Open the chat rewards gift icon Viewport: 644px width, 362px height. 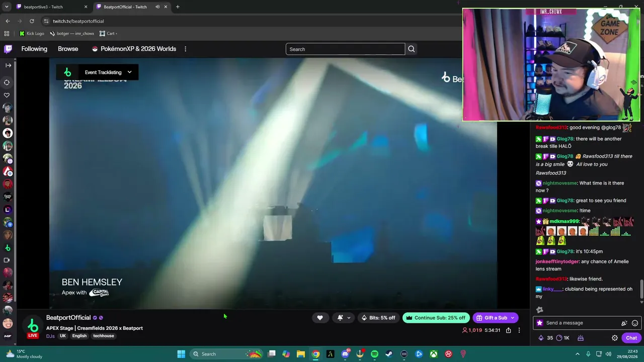click(x=580, y=338)
